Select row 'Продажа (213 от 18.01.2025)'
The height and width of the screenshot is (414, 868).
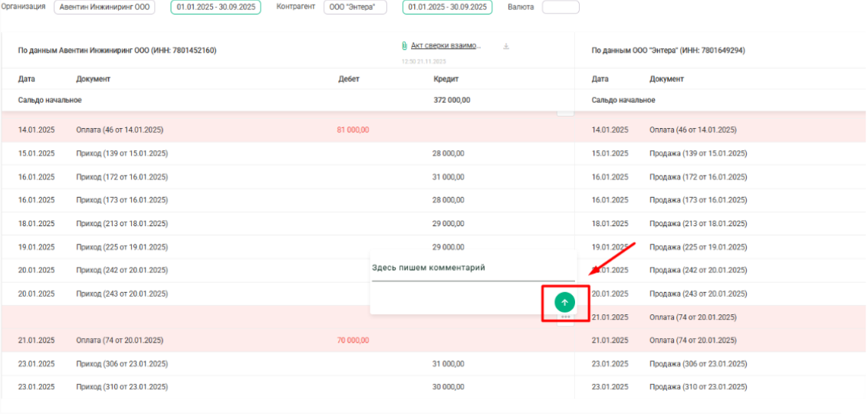[x=698, y=224]
